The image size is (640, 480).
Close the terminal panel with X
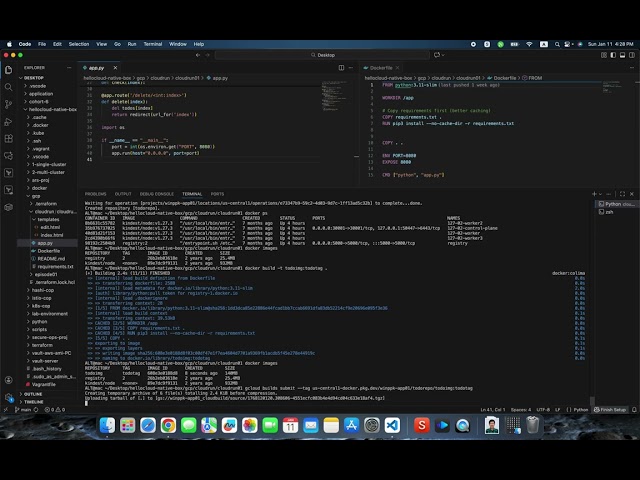632,194
